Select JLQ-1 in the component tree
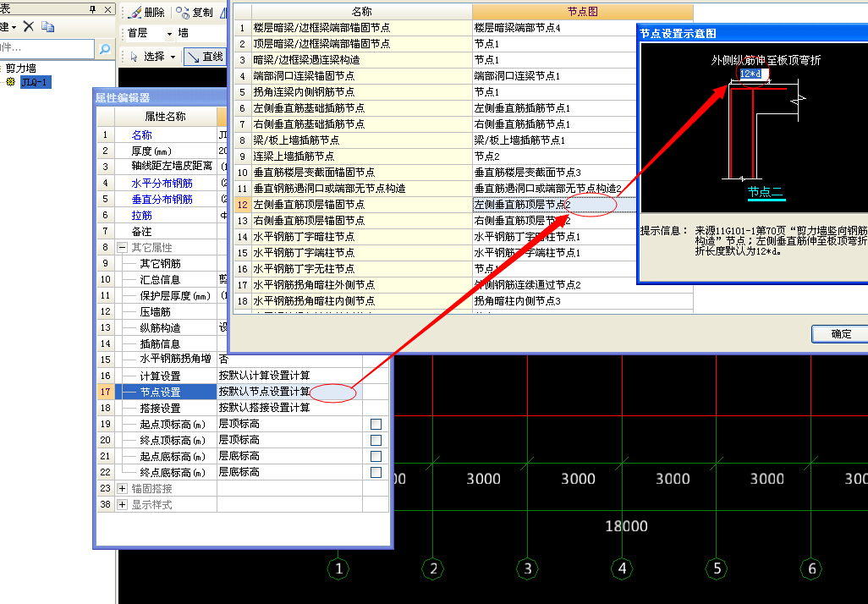 click(36, 82)
